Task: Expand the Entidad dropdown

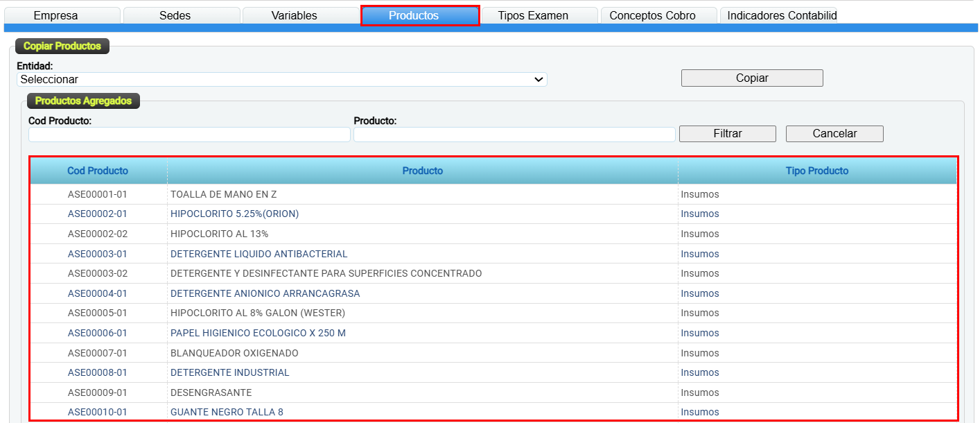Action: tap(281, 80)
